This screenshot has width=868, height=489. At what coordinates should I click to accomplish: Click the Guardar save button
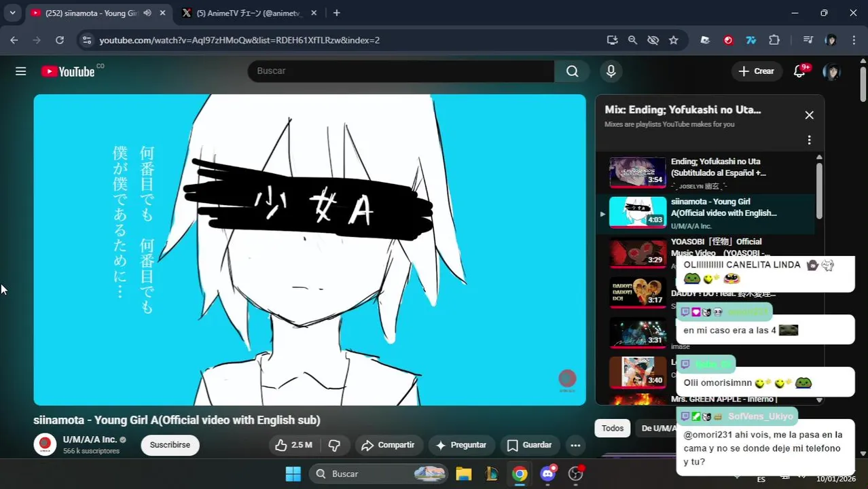[x=530, y=445]
